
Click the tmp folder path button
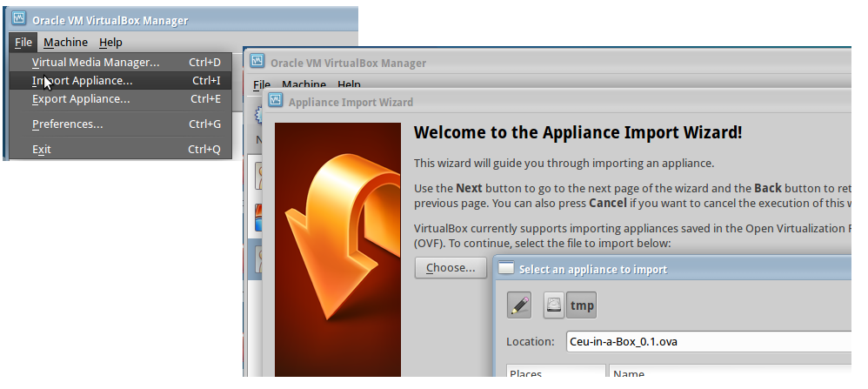(582, 305)
